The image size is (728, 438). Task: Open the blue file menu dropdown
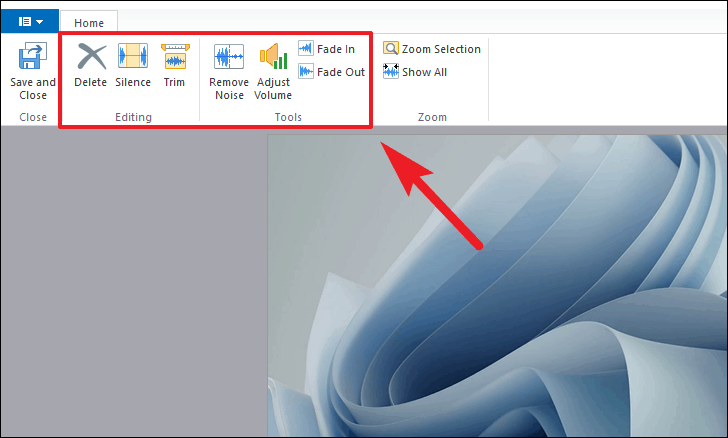tap(30, 21)
